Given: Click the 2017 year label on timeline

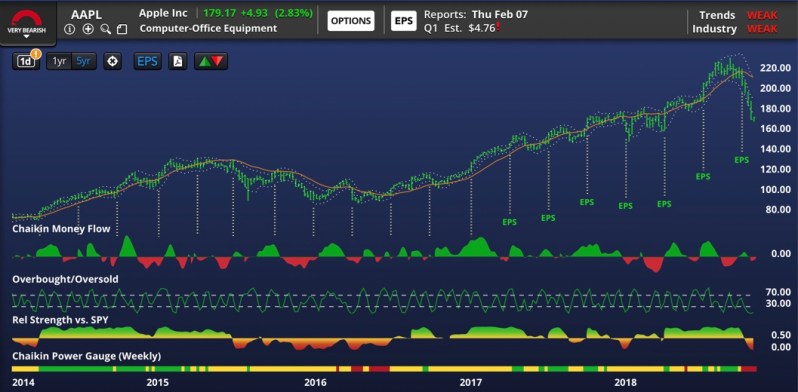Looking at the screenshot, I should 471,382.
